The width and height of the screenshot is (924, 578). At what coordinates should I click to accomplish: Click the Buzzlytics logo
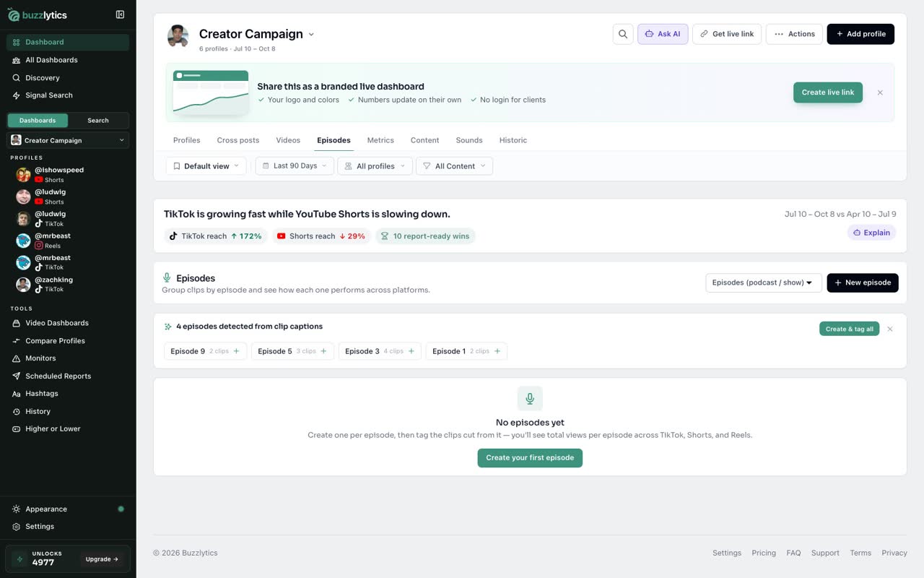pyautogui.click(x=38, y=14)
